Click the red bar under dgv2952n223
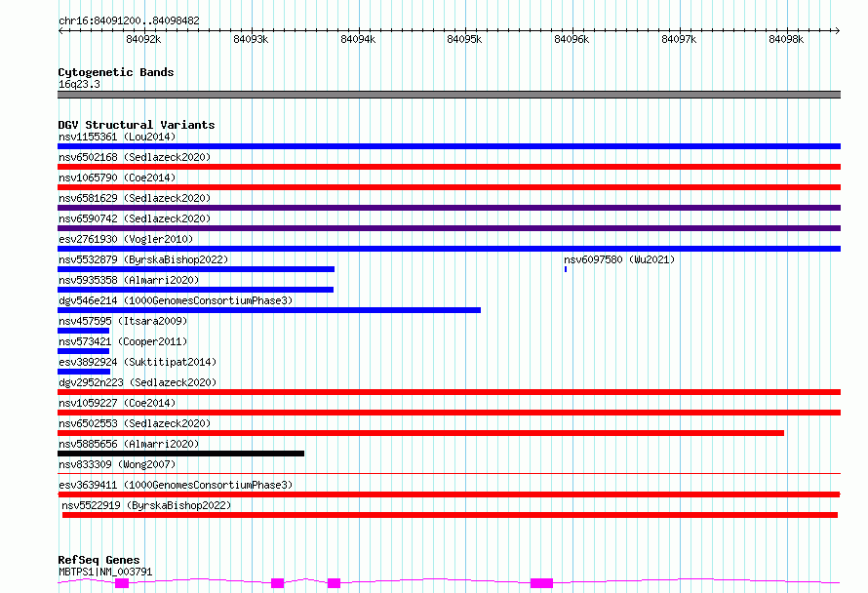 coord(449,392)
